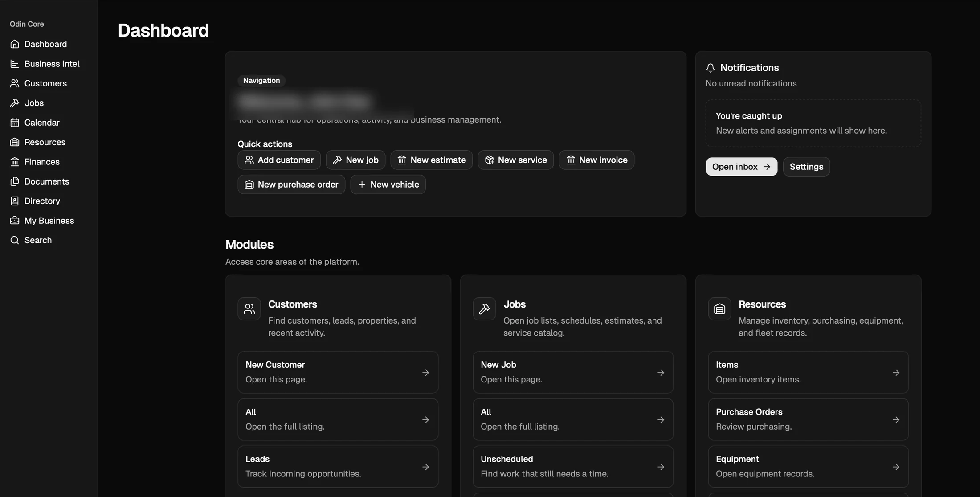Click the arrow on Customers All row
The height and width of the screenshot is (497, 980).
point(426,419)
